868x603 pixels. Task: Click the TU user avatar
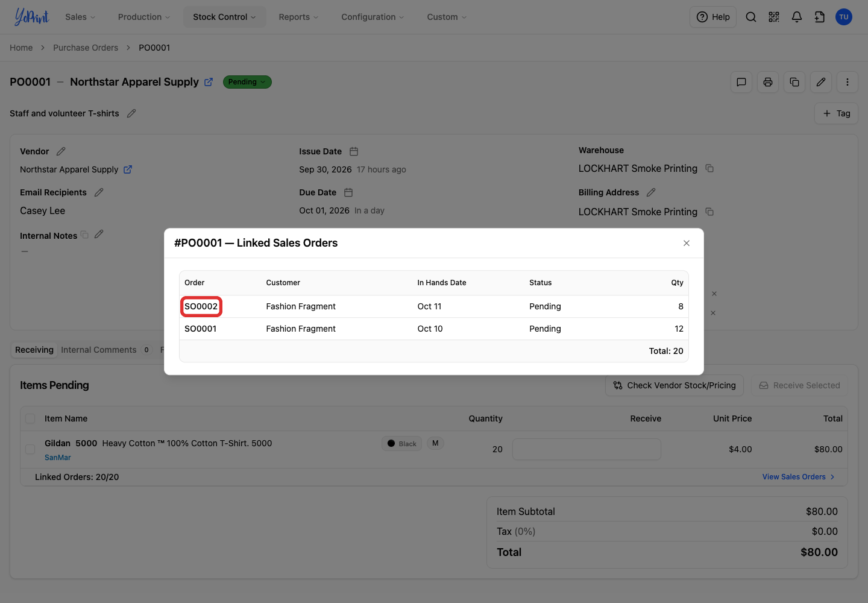click(x=844, y=17)
